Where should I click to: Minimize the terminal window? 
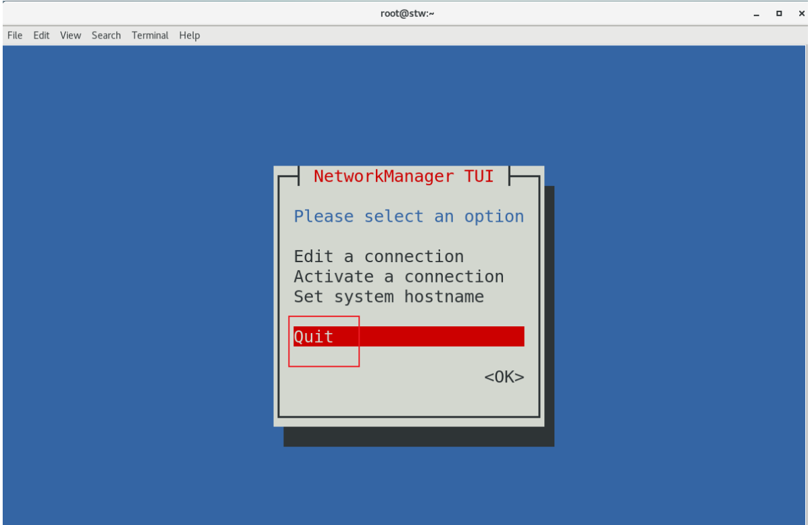click(x=757, y=14)
